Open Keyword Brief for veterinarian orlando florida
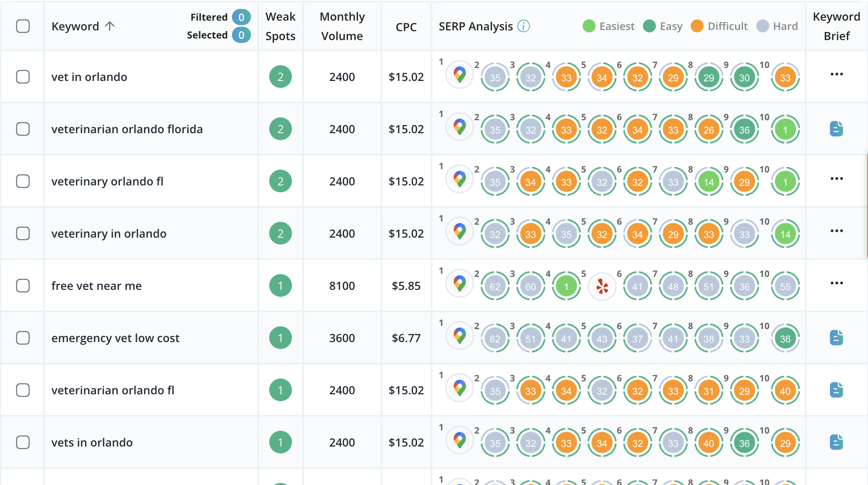 pyautogui.click(x=836, y=129)
